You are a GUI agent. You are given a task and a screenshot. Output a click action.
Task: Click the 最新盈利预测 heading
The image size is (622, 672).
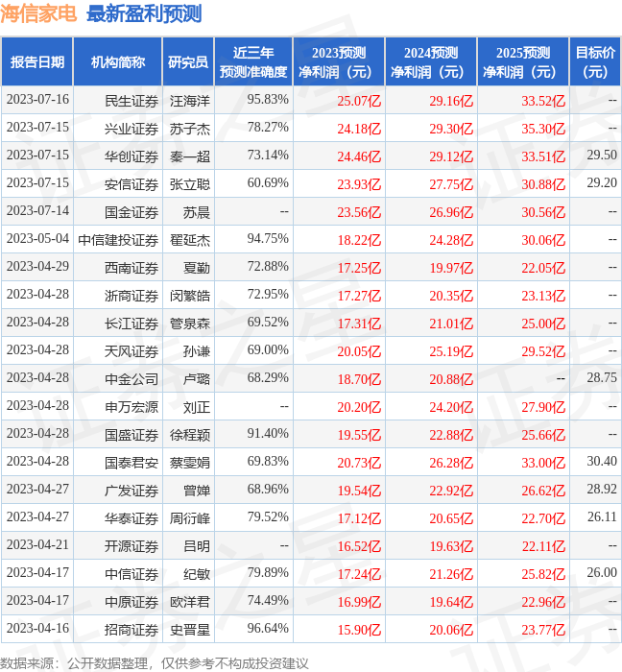[144, 13]
